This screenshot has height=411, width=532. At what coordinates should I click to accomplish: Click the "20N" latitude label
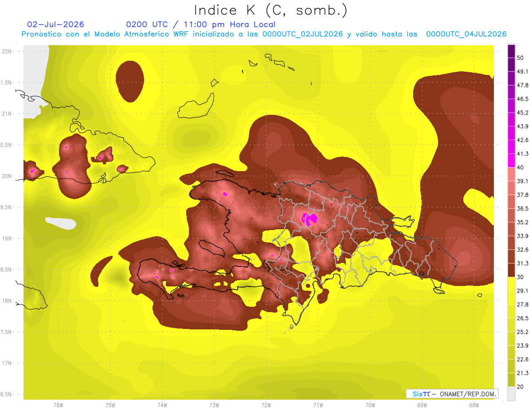(x=8, y=176)
